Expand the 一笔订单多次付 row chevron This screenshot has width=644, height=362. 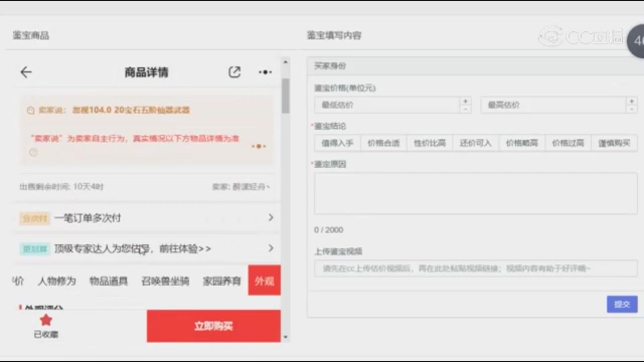pos(271,217)
